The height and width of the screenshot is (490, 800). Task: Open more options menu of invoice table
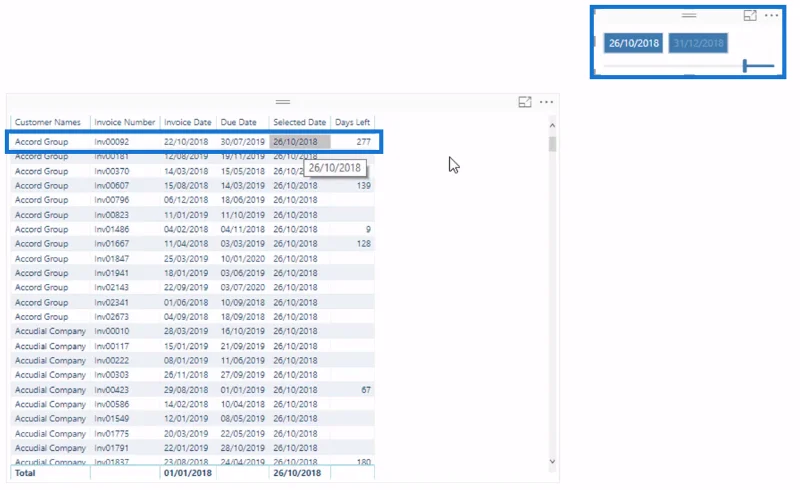coord(546,102)
